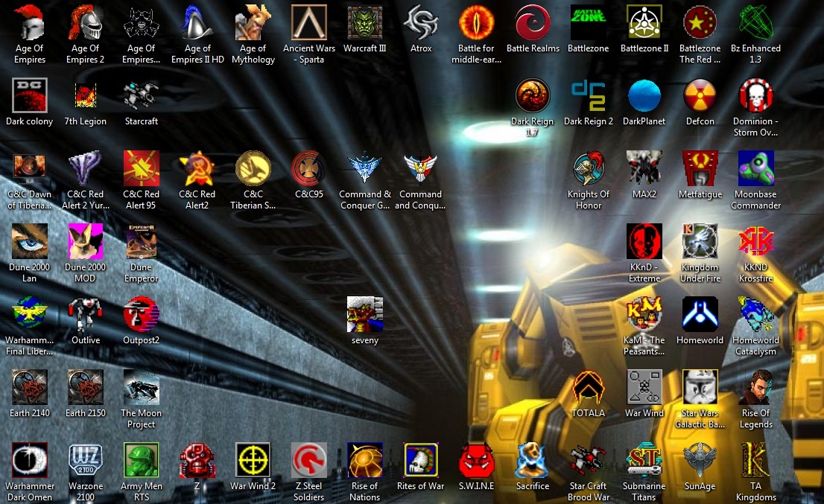Open the Battlezone II shortcut
This screenshot has width=824, height=504.
(x=644, y=23)
